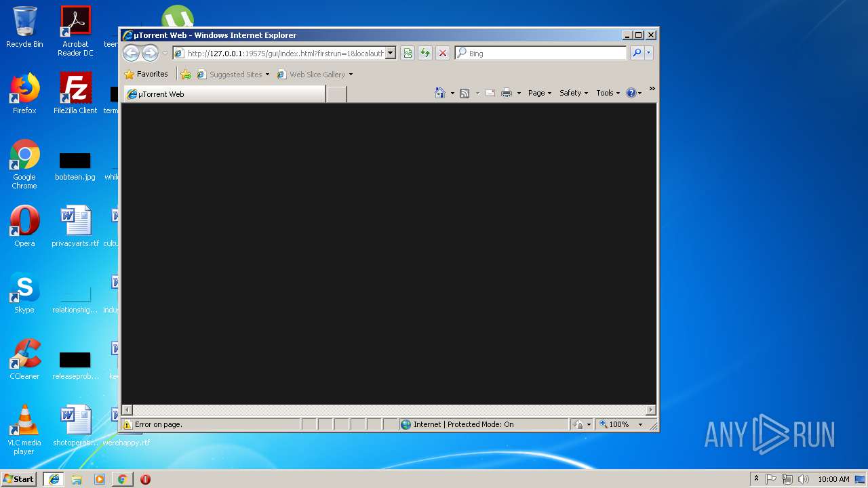Click Add to Favorites Bar star icon
868x488 pixels.
tap(186, 75)
